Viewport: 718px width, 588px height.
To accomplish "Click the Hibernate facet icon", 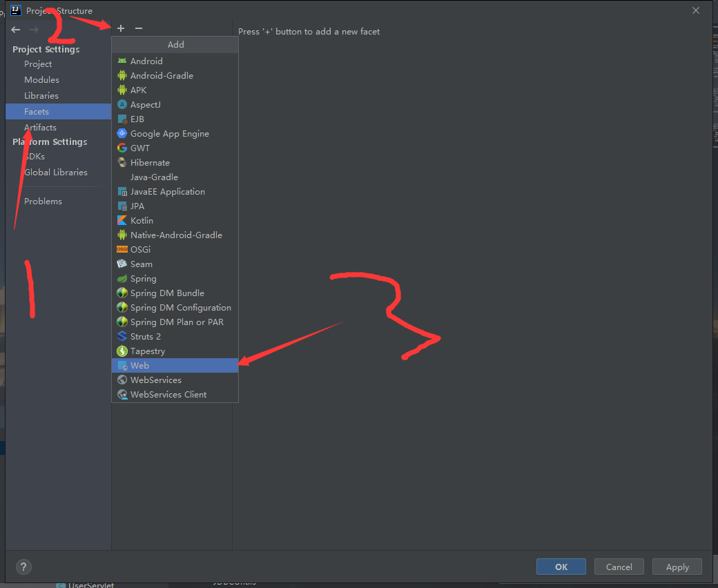I will (122, 162).
